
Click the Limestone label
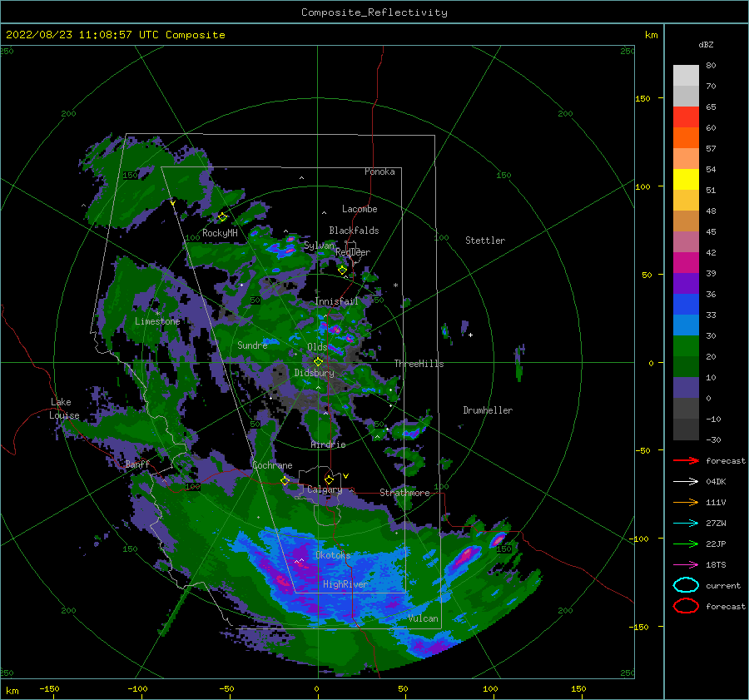coord(157,321)
